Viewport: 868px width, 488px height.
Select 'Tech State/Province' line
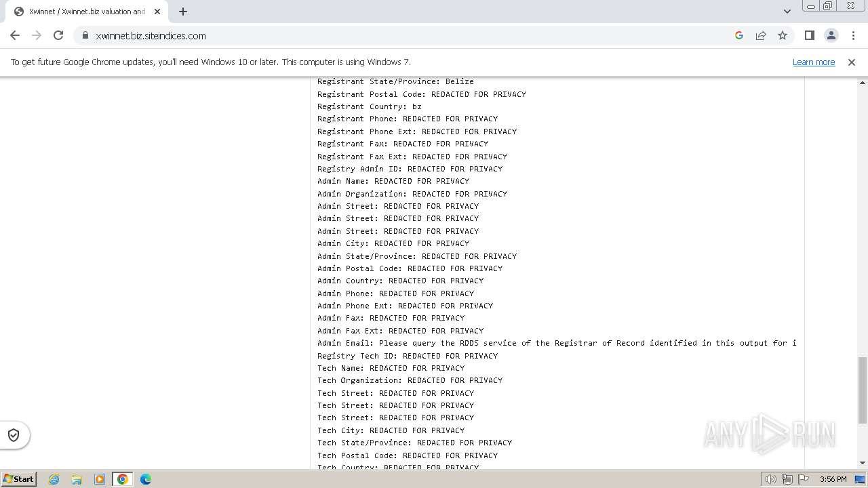point(414,443)
